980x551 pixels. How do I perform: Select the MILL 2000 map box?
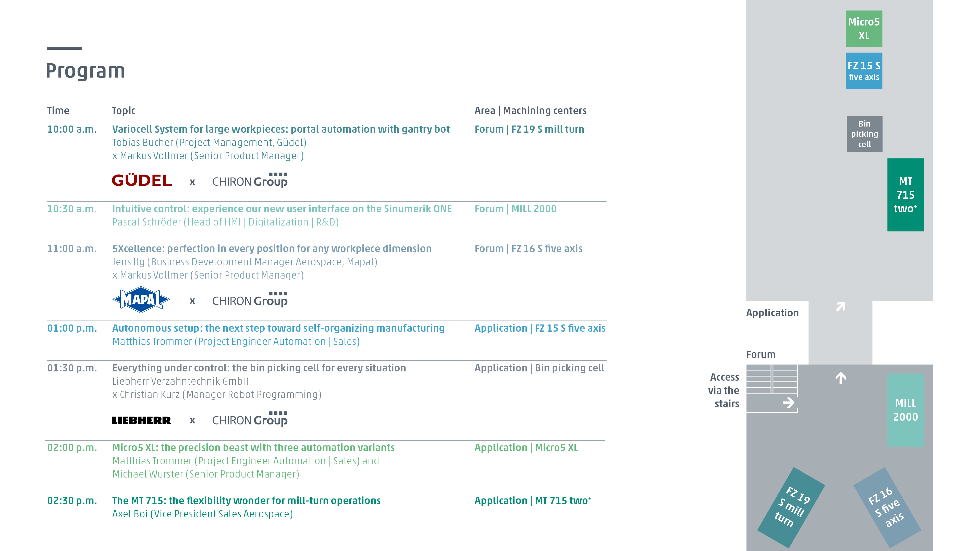click(x=905, y=410)
